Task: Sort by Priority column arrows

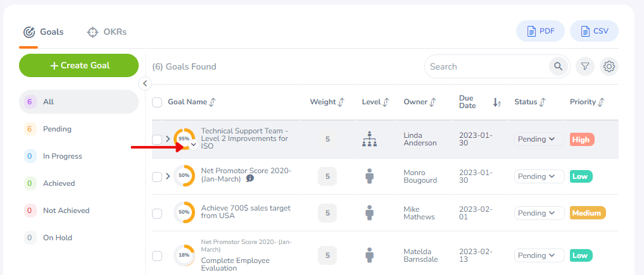Action: pos(601,102)
